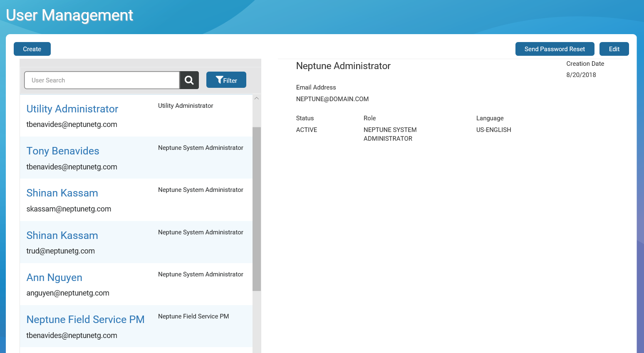Focus the User Search field

(102, 80)
